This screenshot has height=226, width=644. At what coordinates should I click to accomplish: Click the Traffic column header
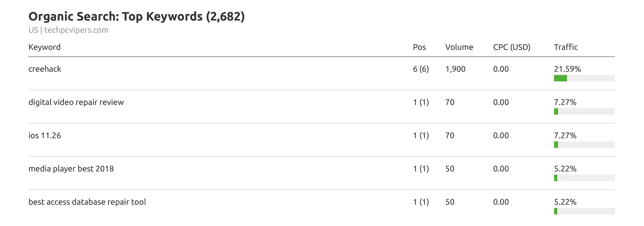pos(566,47)
